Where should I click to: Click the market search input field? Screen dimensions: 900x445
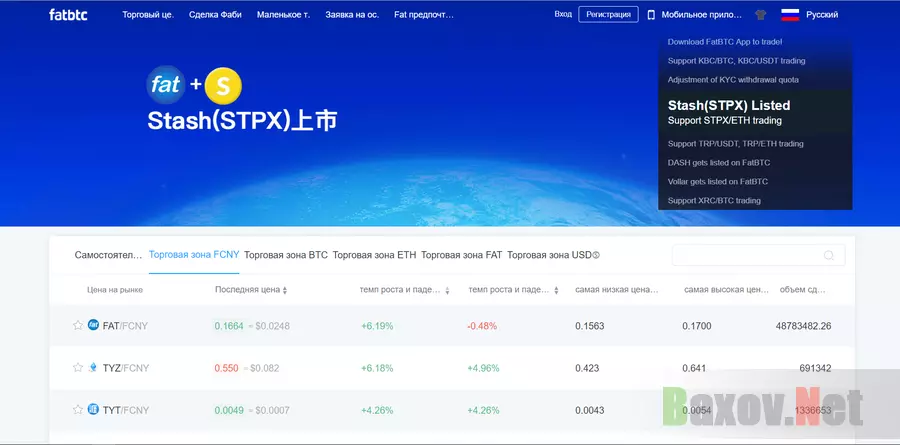tap(758, 255)
